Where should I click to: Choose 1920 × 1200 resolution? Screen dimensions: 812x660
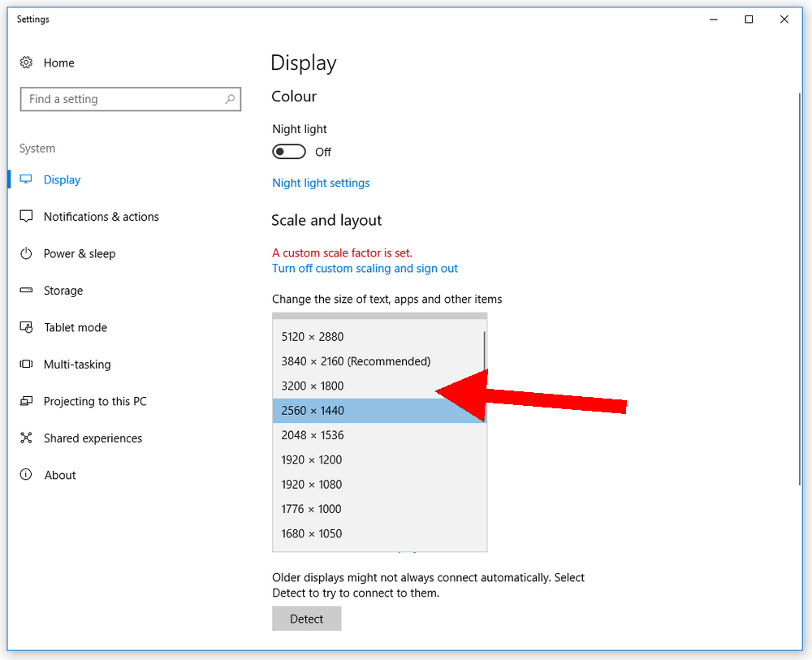pos(379,459)
